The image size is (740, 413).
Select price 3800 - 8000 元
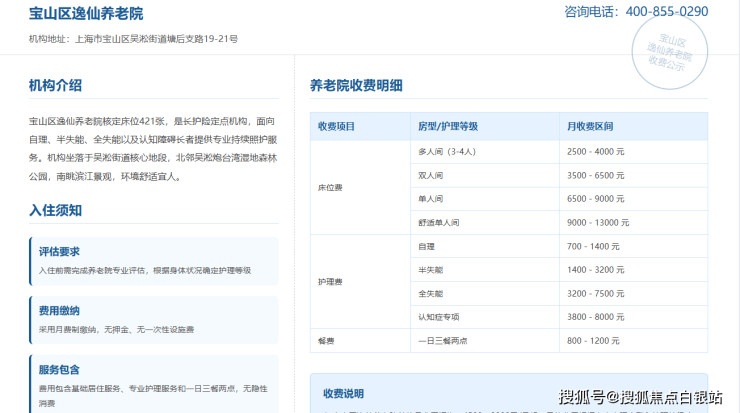pos(596,317)
